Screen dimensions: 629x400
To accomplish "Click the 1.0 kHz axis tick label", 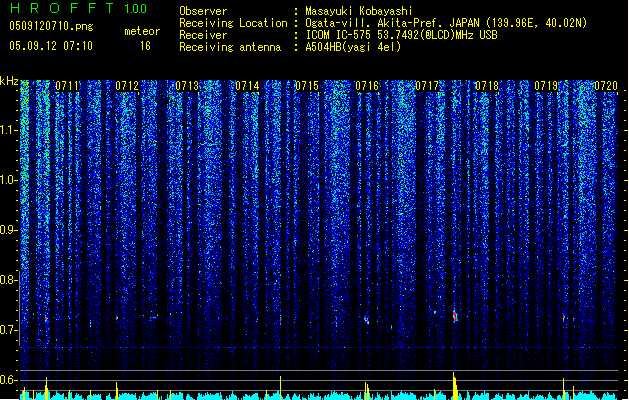I will [9, 180].
